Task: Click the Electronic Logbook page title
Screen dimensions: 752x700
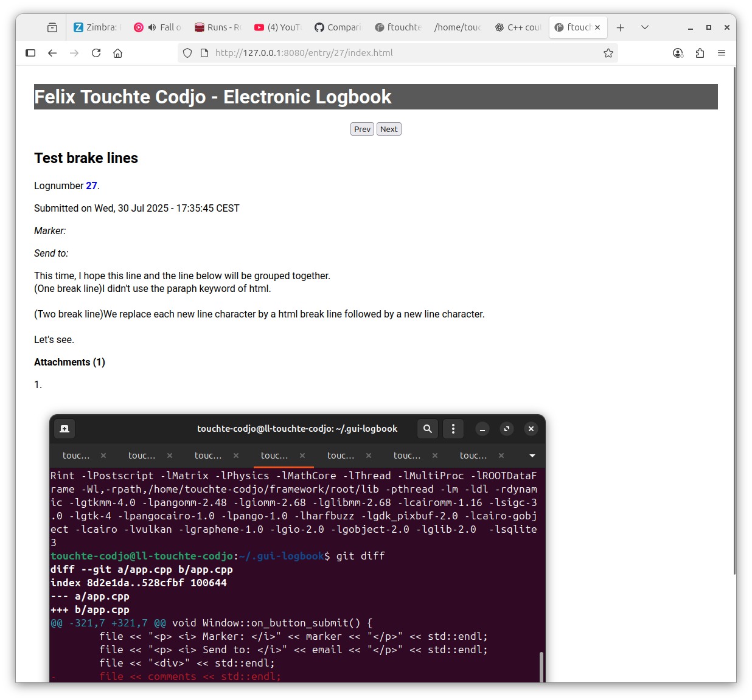Action: 213,97
